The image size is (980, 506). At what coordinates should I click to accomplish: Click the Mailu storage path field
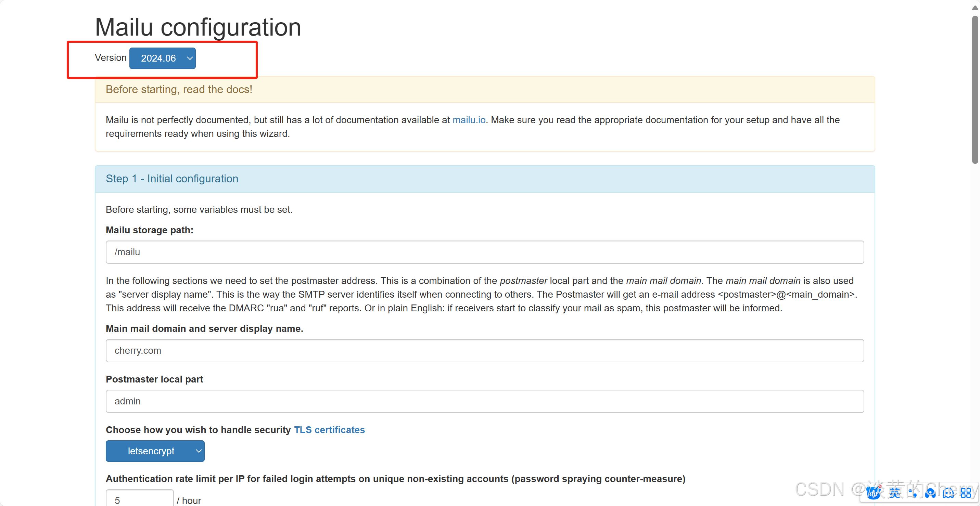click(x=484, y=252)
